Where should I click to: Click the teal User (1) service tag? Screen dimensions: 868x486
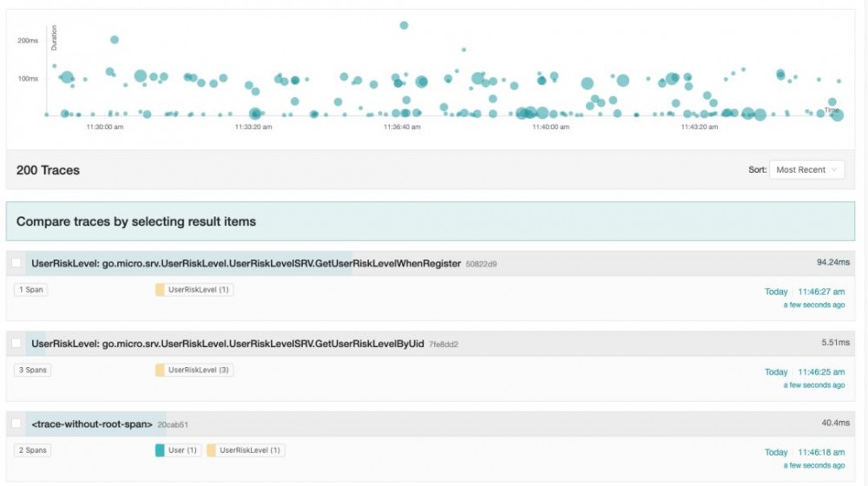[176, 450]
